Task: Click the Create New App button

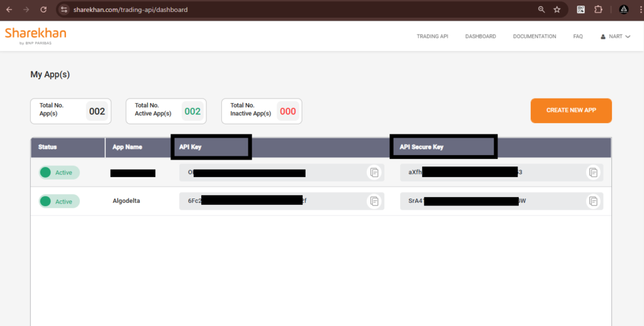Action: (570, 111)
